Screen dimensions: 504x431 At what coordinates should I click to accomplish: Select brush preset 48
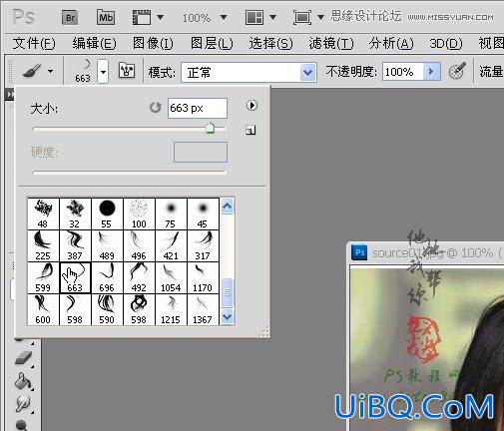click(43, 214)
